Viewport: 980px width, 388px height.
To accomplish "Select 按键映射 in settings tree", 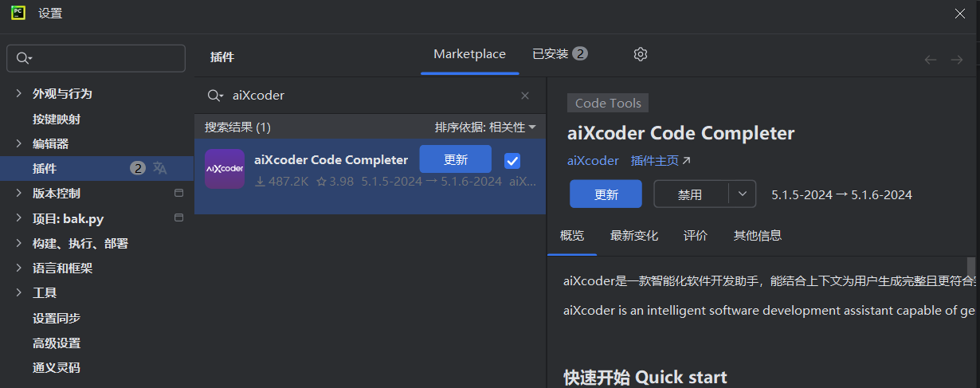I will click(x=57, y=119).
